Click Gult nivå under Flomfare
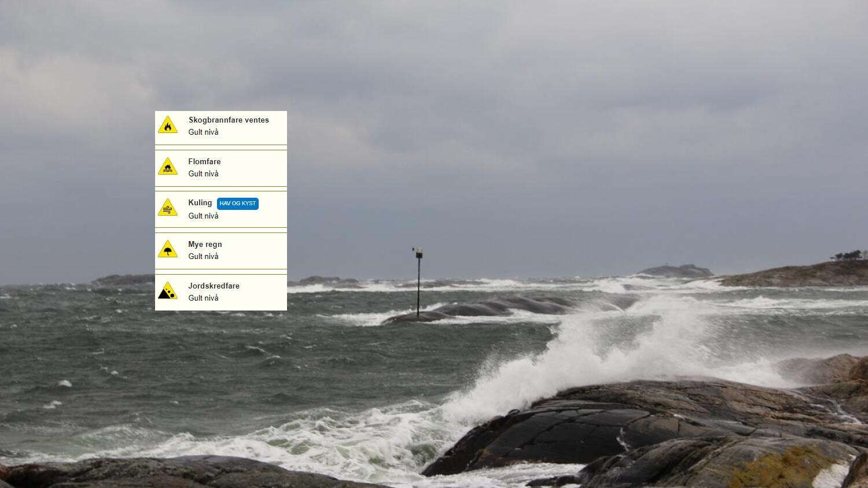This screenshot has width=868, height=488. click(x=203, y=174)
